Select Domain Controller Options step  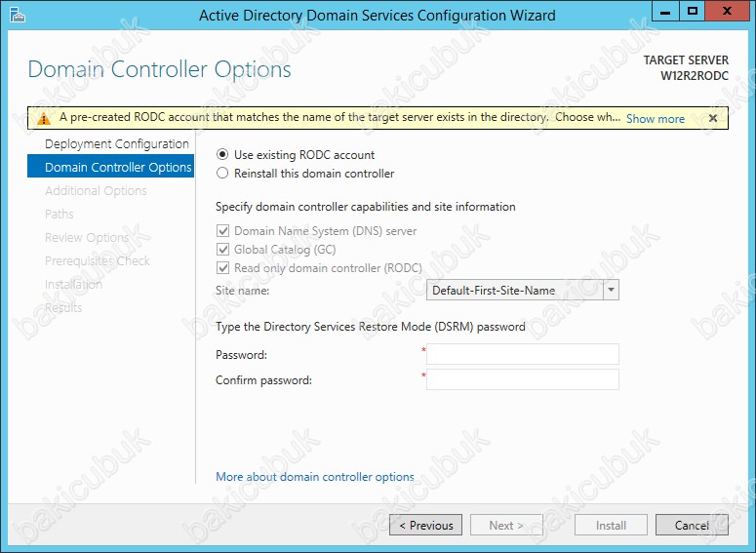coord(111,167)
